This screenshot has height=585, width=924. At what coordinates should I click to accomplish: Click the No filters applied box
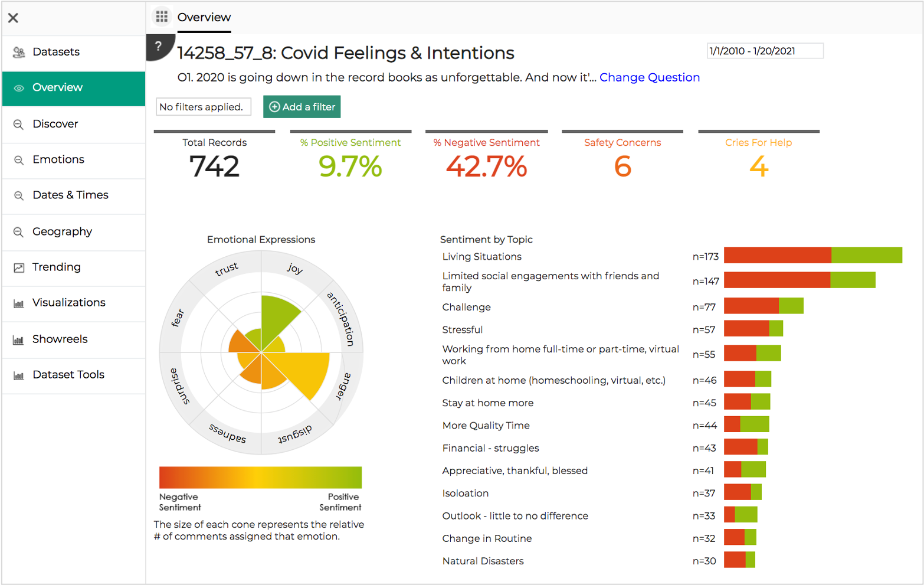(203, 107)
